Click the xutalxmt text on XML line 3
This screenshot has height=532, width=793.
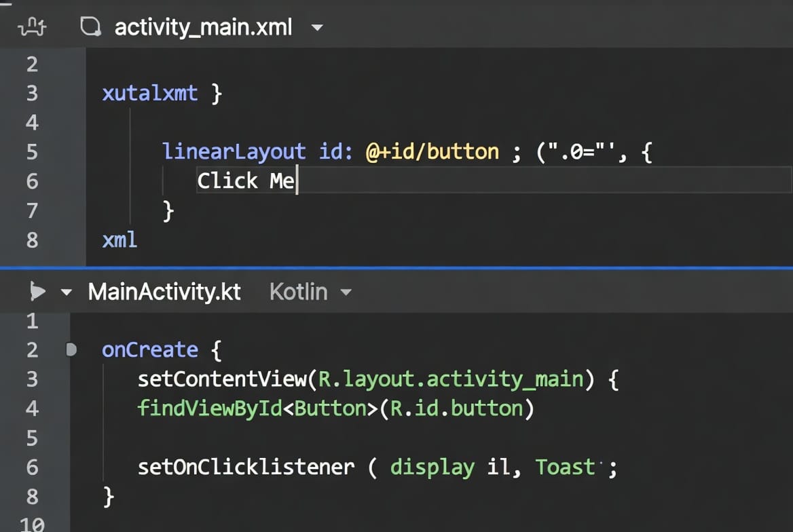pyautogui.click(x=149, y=93)
